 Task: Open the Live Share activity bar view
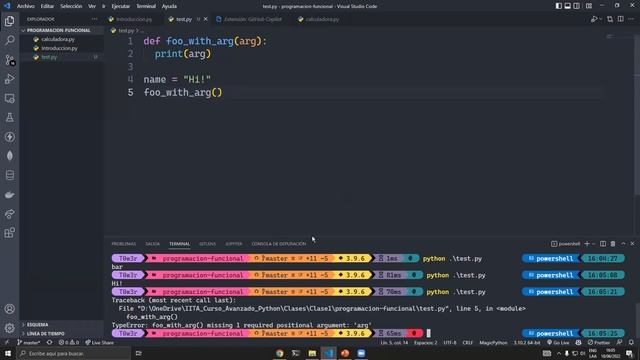tap(9, 214)
